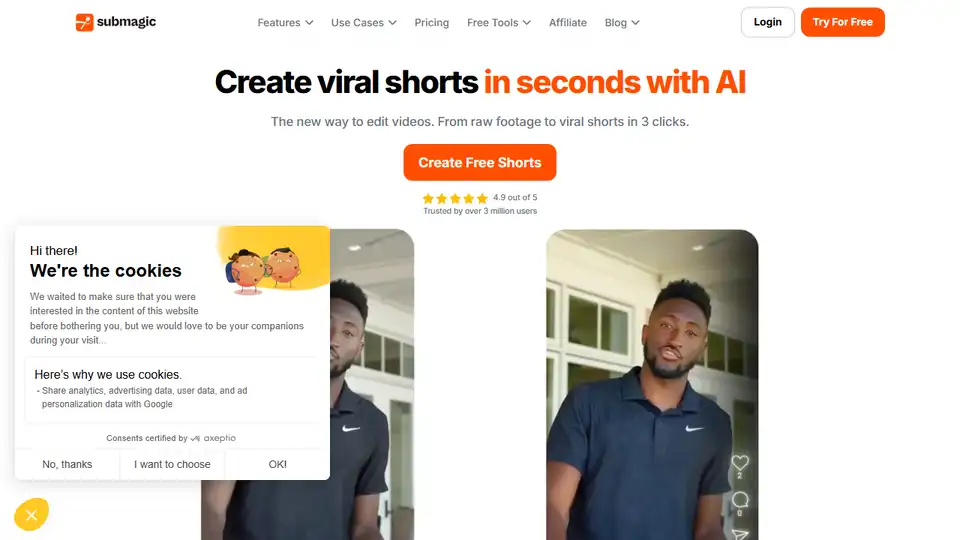The width and height of the screenshot is (960, 540).
Task: Click the cookie characters illustration
Action: [264, 270]
